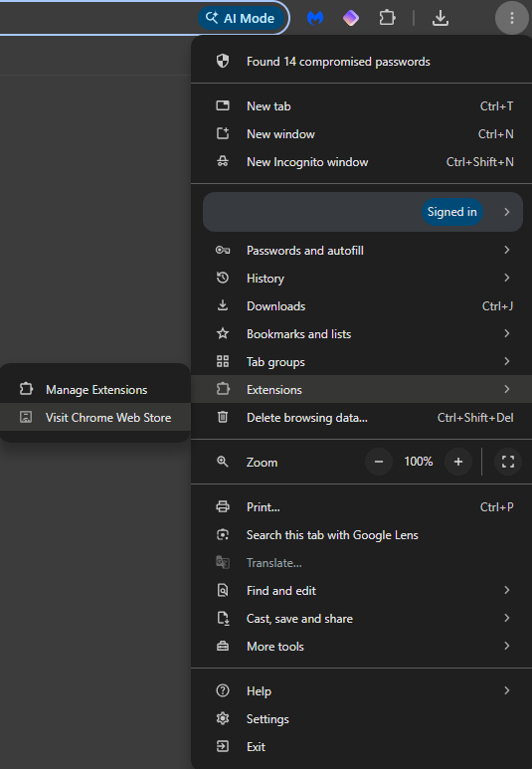Choose Manage Extensions from submenu

95,389
